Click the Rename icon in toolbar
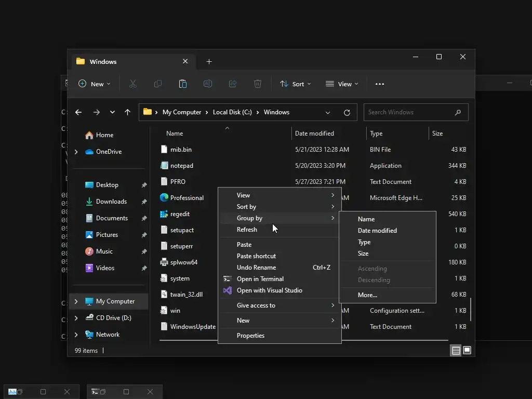The height and width of the screenshot is (399, 532). tap(208, 84)
